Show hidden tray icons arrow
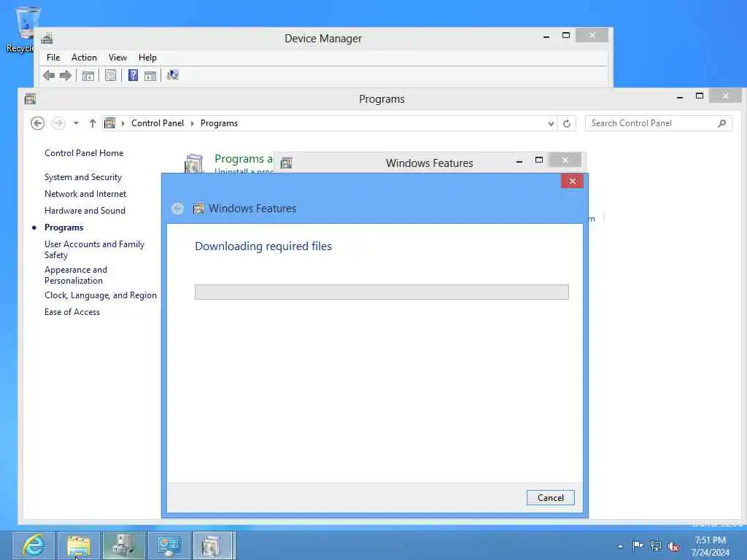The image size is (747, 560). tap(620, 546)
